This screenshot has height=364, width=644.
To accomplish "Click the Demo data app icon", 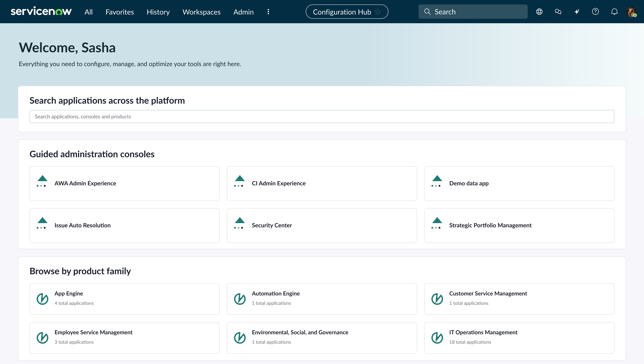I will coord(437,181).
